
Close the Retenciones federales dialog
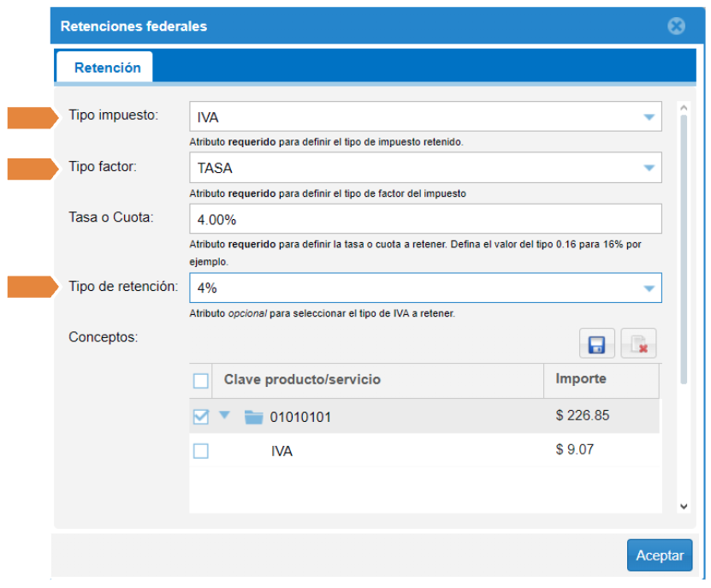point(676,27)
